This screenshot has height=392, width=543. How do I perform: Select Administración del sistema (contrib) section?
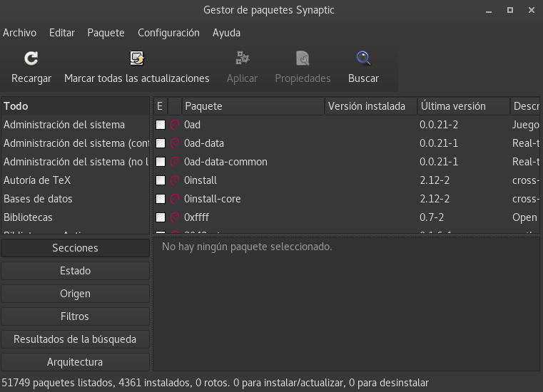[75, 143]
